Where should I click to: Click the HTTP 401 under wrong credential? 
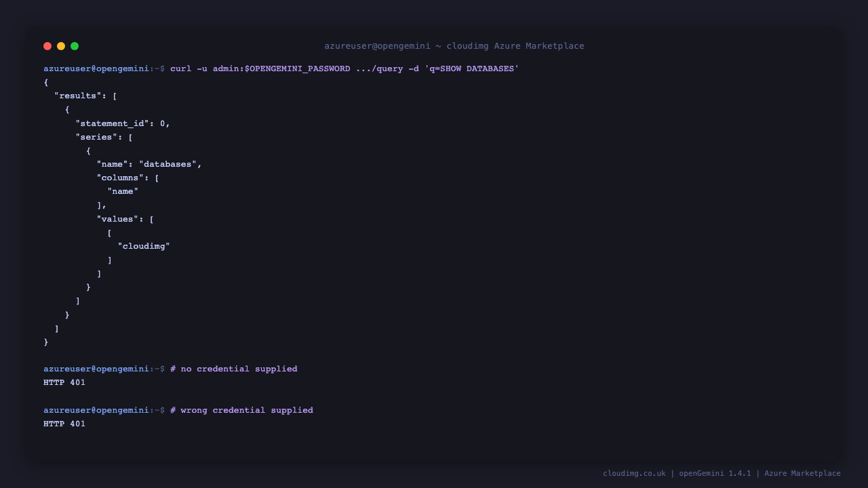pos(64,424)
